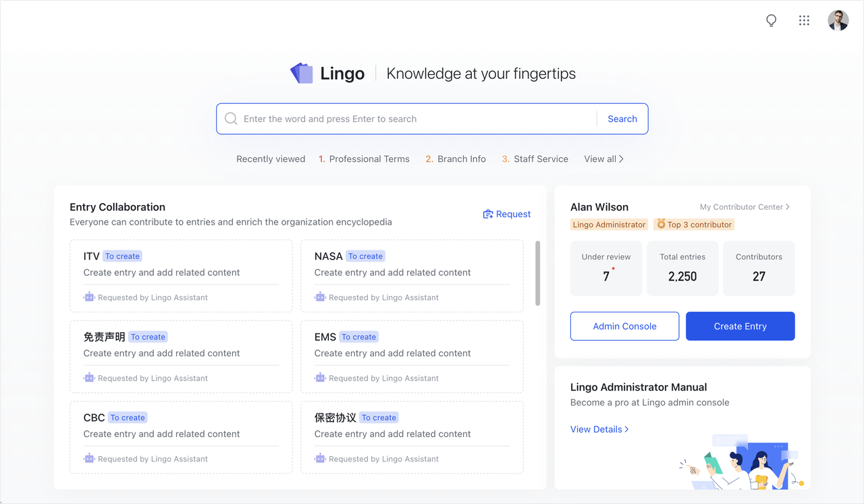Viewport: 864px width, 504px height.
Task: Open the Admin Console
Action: pyautogui.click(x=624, y=326)
